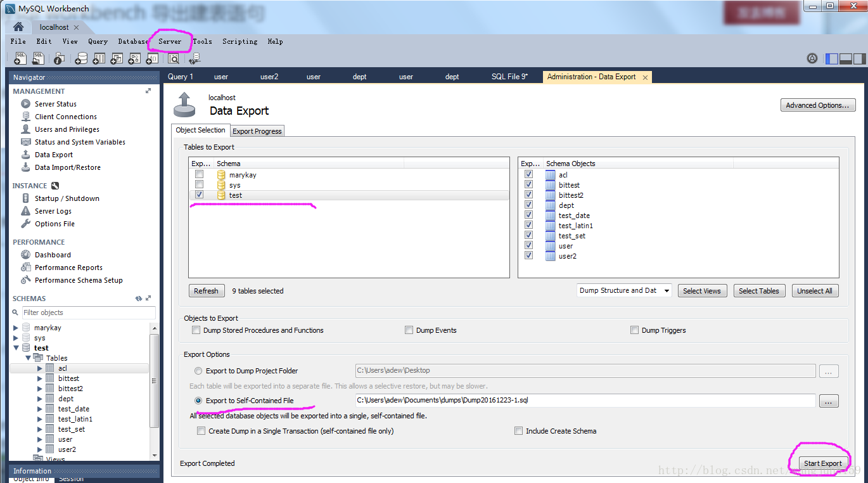The height and width of the screenshot is (483, 868).
Task: Toggle the left sidebar panel icon
Action: 832,59
